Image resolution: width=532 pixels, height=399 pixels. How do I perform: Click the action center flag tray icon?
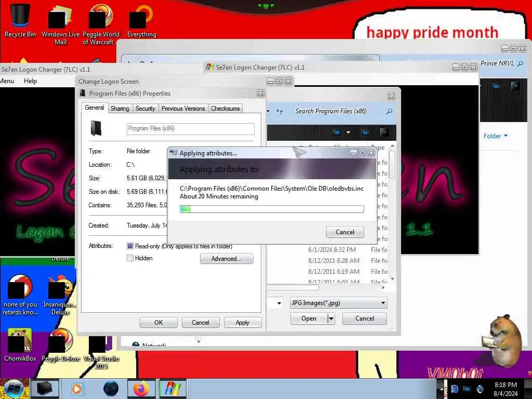pyautogui.click(x=455, y=389)
